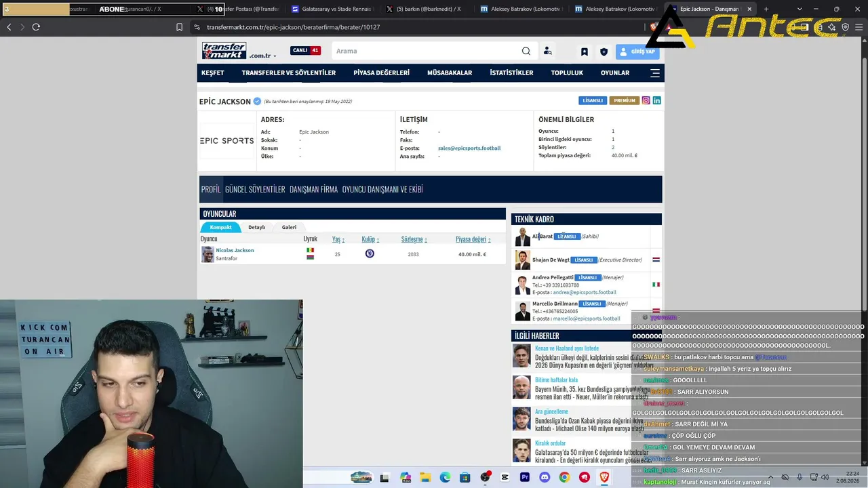Open the bookmark watchlist icon in header
Viewport: 868px width, 488px height.
coord(585,52)
